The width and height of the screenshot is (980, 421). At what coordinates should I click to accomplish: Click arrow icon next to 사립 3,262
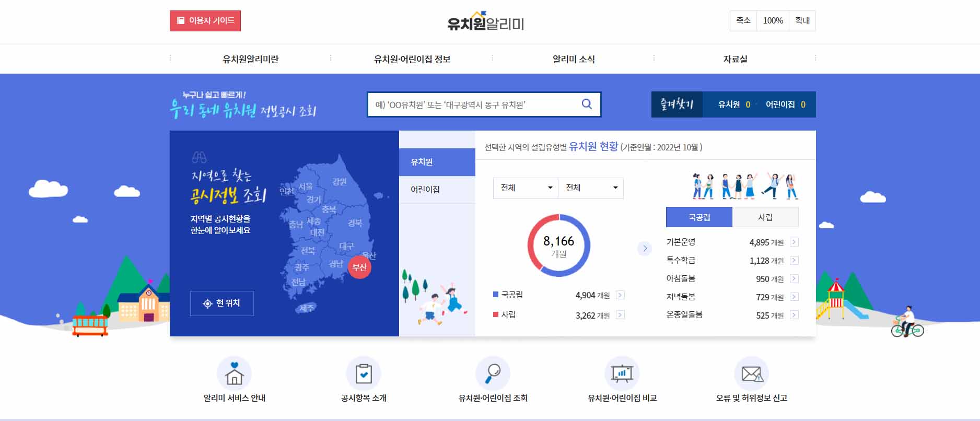(x=620, y=315)
